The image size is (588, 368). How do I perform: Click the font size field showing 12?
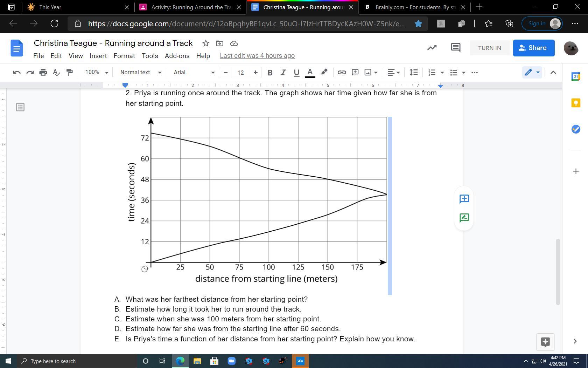point(240,73)
